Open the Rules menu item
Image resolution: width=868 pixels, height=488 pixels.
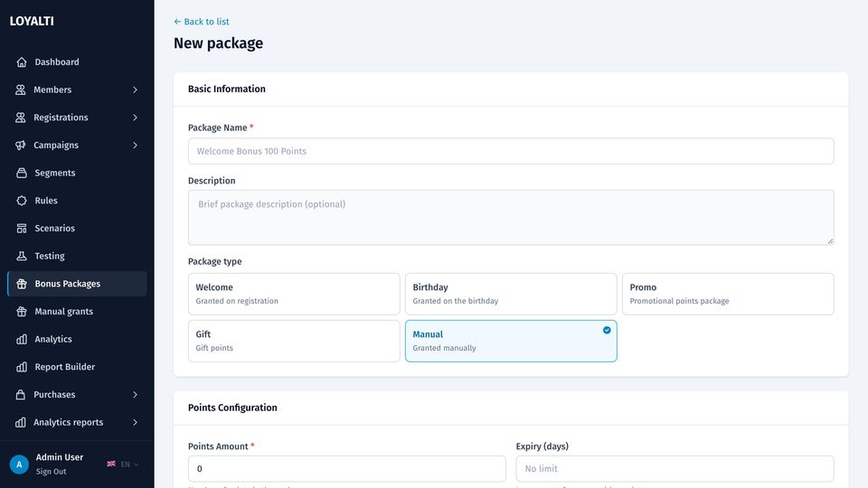click(77, 201)
